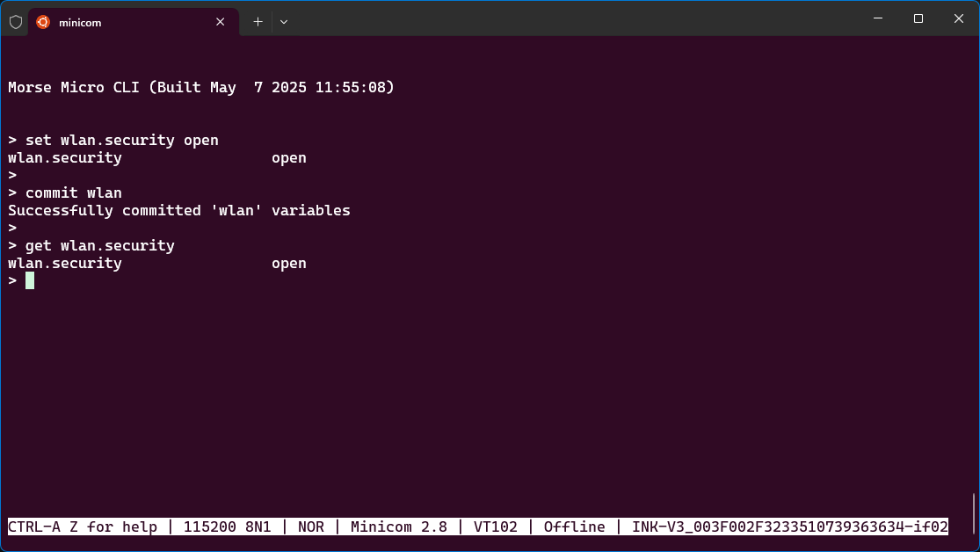
Task: Click the 'Successfully committed' output line
Action: pos(179,211)
